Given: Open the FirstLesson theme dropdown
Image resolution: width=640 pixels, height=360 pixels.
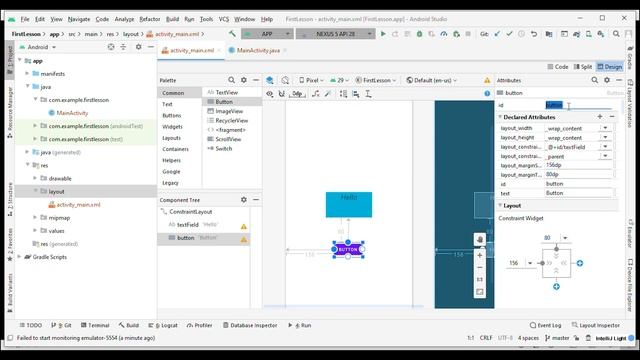Looking at the screenshot, I should click(x=376, y=80).
